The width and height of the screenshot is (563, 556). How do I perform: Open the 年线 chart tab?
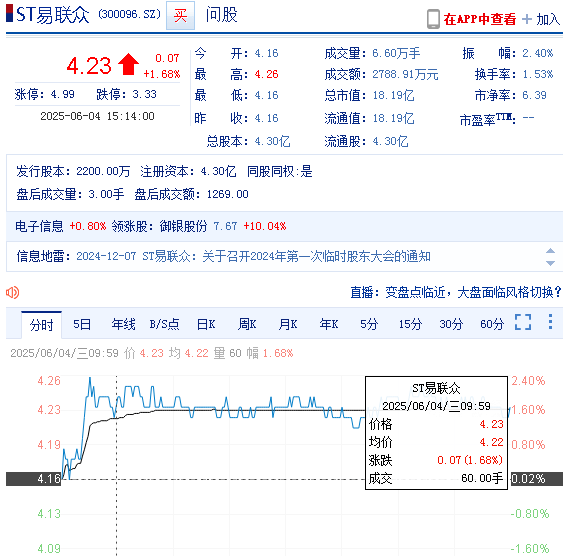[123, 324]
